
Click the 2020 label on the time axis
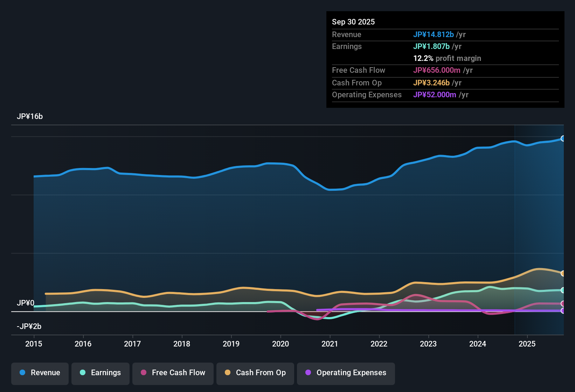tap(280, 344)
